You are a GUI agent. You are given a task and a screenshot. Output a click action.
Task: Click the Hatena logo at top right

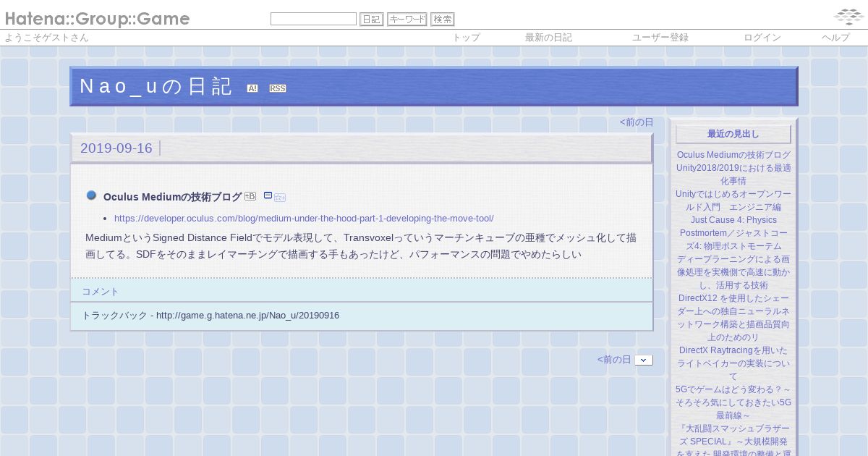[848, 17]
